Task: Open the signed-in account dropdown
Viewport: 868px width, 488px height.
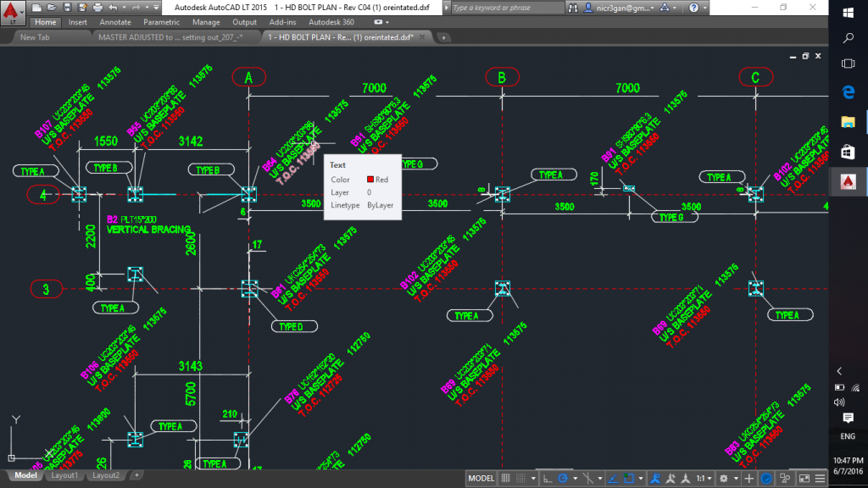Action: pyautogui.click(x=627, y=8)
